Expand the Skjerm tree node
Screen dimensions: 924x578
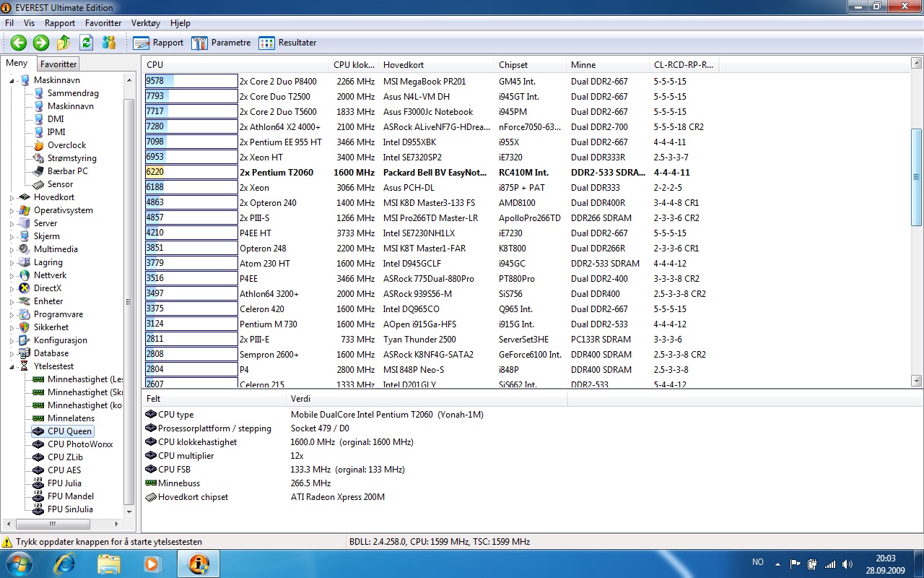pyautogui.click(x=12, y=236)
